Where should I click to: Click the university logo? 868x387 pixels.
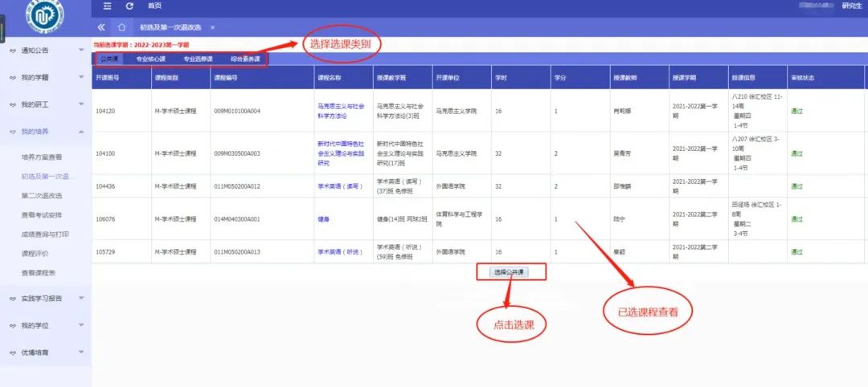45,16
